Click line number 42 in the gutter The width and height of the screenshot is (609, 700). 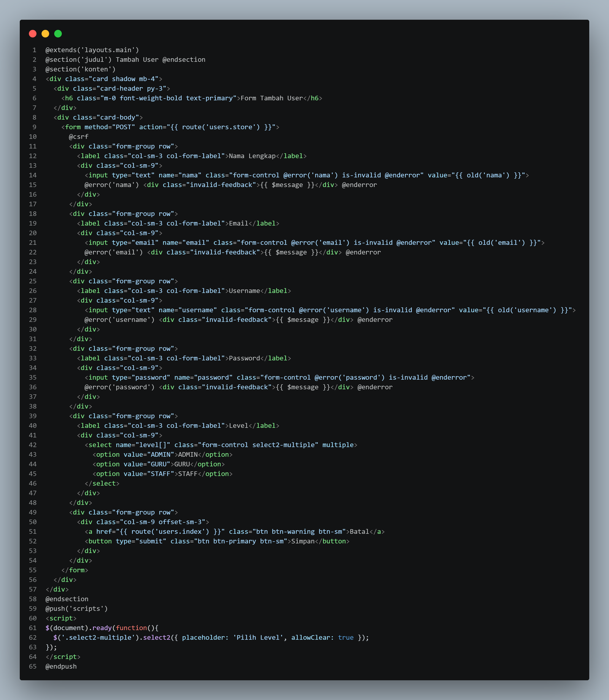33,445
